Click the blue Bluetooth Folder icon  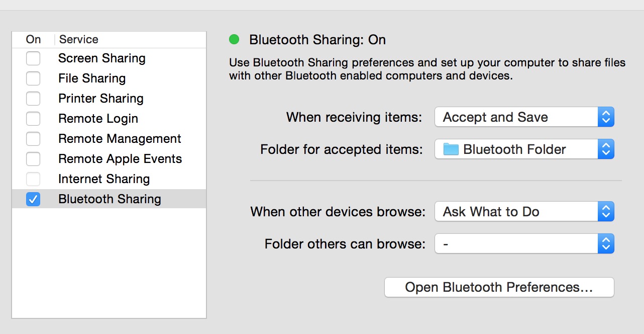[x=451, y=149]
